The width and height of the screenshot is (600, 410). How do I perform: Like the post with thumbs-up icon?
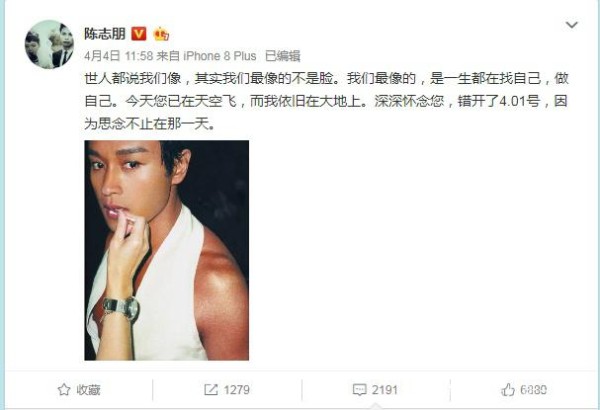pyautogui.click(x=508, y=390)
